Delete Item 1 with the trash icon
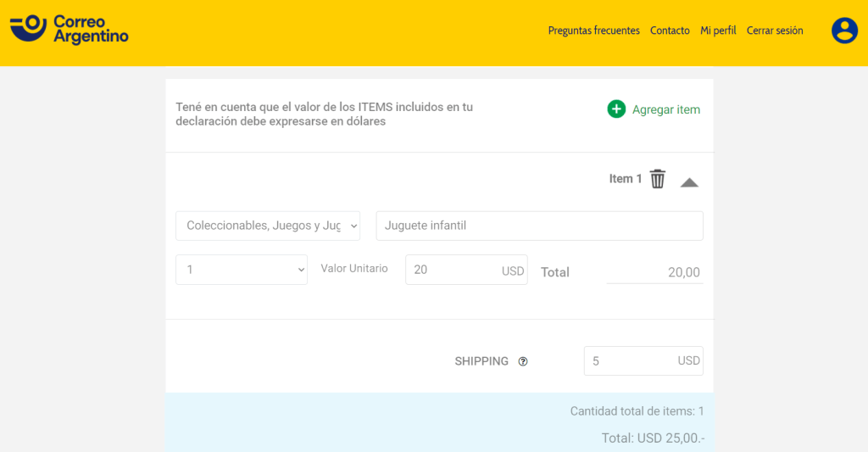The image size is (868, 452). (x=658, y=179)
